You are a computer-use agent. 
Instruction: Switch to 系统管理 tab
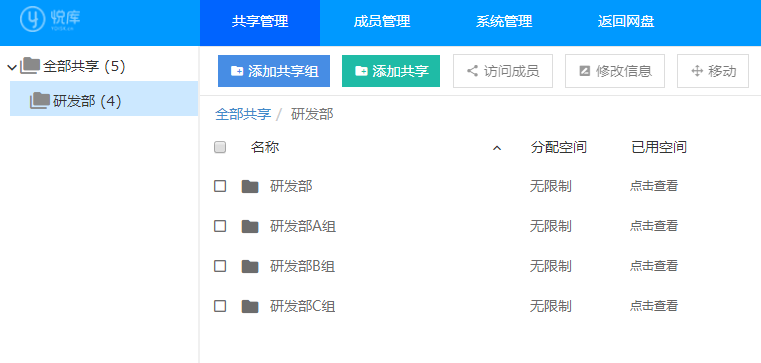[504, 21]
